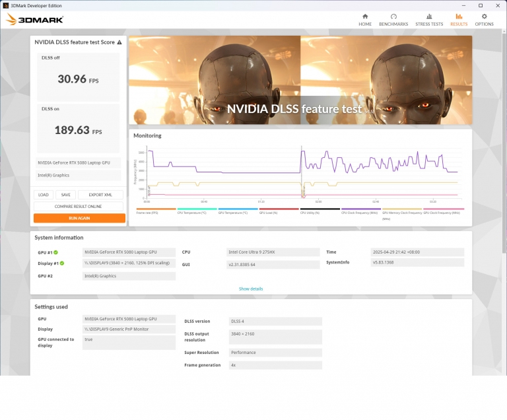Image resolution: width=507 pixels, height=420 pixels.
Task: Open the Show details link
Action: pos(251,289)
